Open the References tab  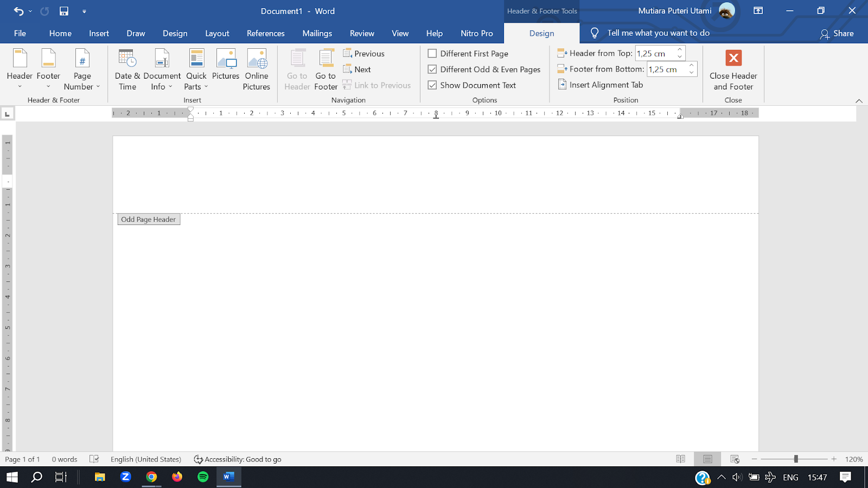[x=266, y=33]
